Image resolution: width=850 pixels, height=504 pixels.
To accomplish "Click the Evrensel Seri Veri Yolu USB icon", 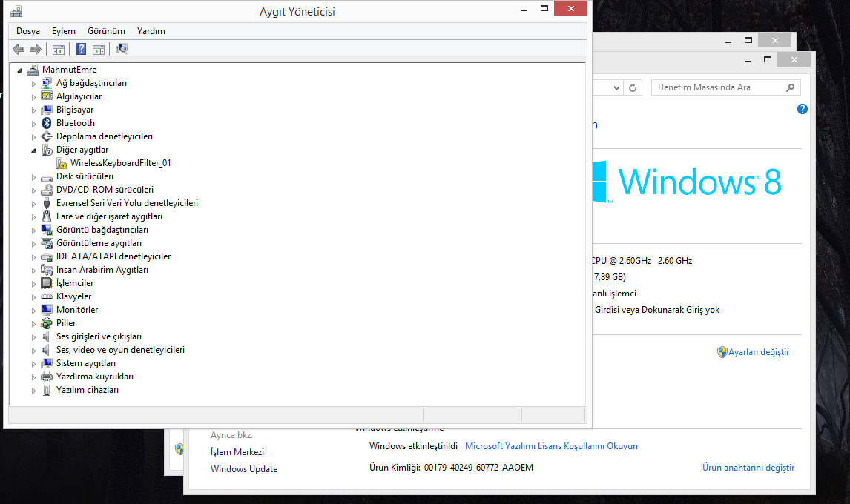I will point(47,203).
